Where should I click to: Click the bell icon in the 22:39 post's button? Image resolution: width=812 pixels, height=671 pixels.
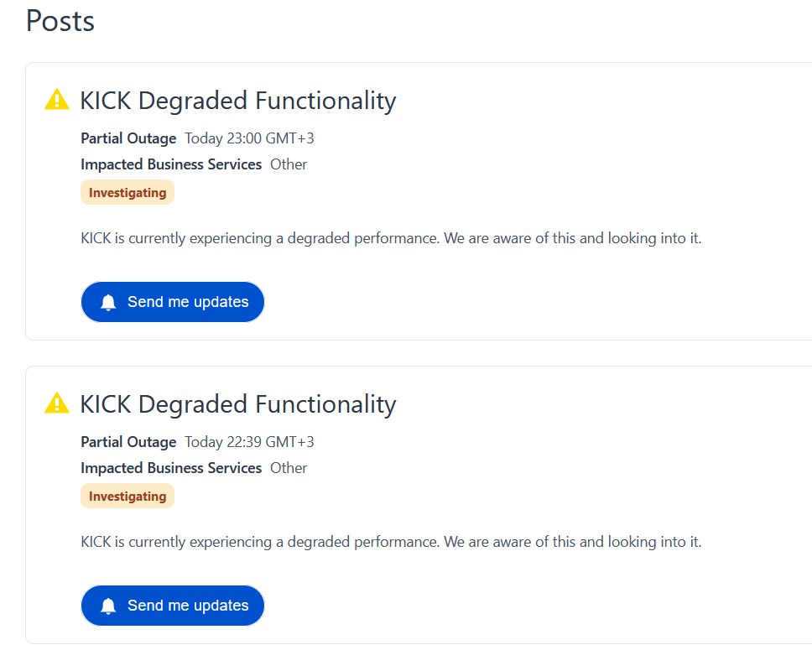pos(108,606)
